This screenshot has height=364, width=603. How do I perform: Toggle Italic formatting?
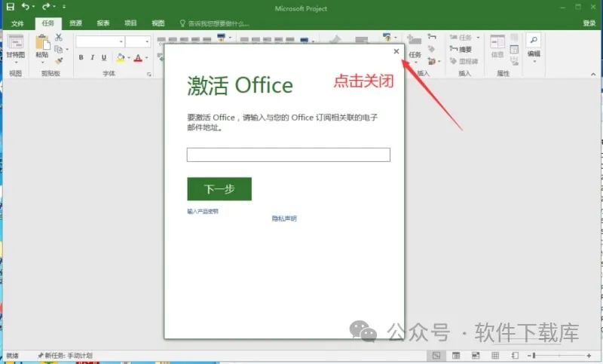click(x=92, y=58)
